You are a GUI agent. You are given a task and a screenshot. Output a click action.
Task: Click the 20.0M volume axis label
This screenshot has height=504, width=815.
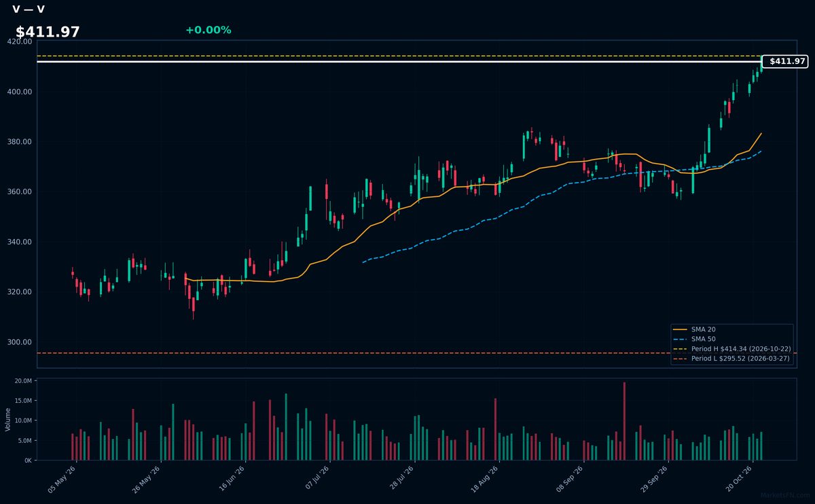click(23, 380)
